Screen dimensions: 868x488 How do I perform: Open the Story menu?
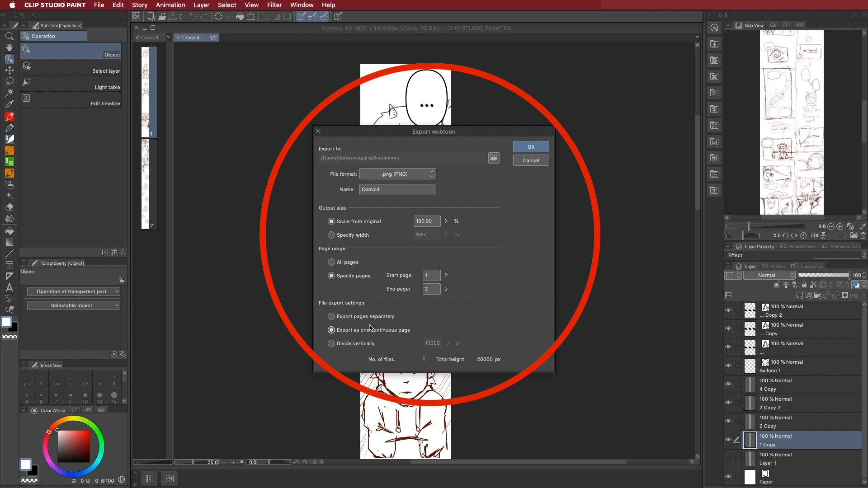139,5
